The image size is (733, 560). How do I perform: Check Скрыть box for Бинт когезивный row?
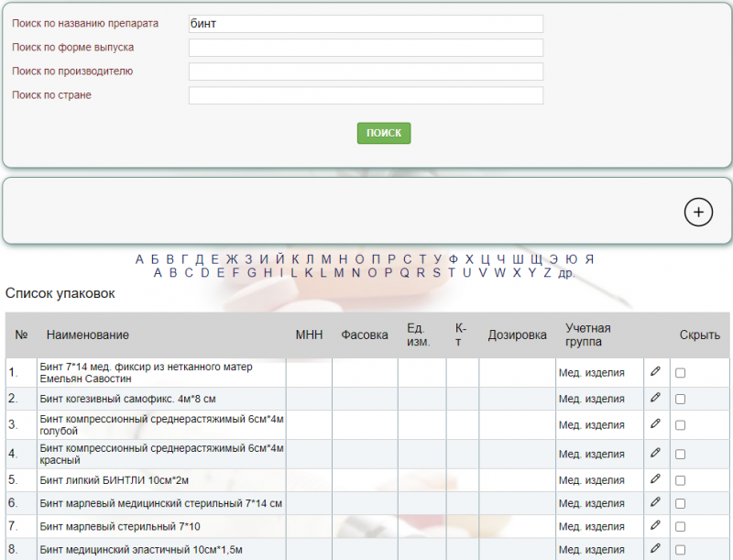(680, 399)
